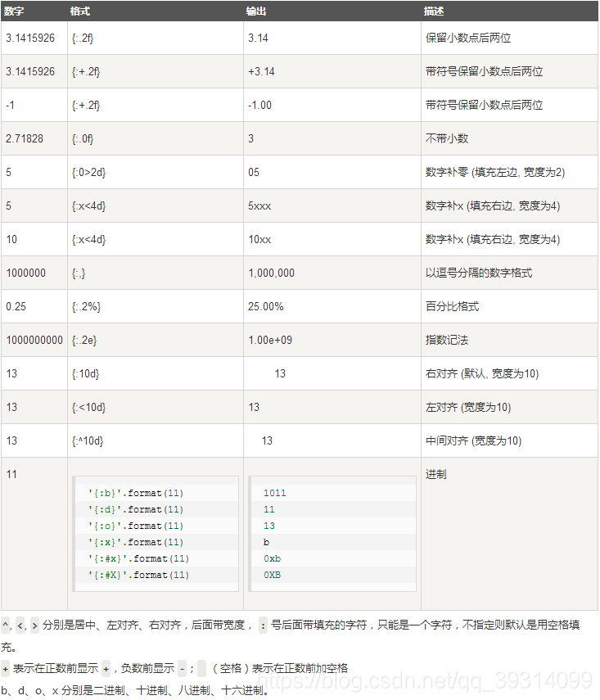This screenshot has width=600, height=700.
Task: Click code line '{:#x}'.format(11)
Action: 138,558
